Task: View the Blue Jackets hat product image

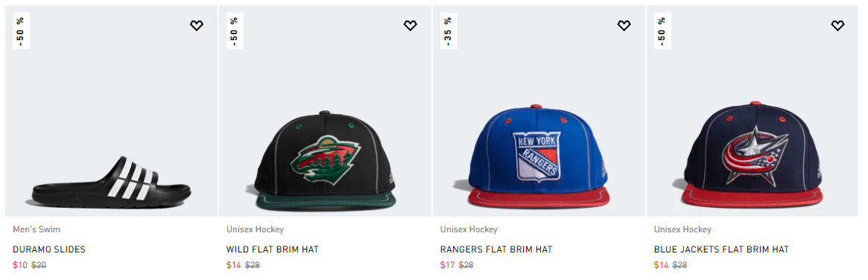Action: (x=753, y=111)
